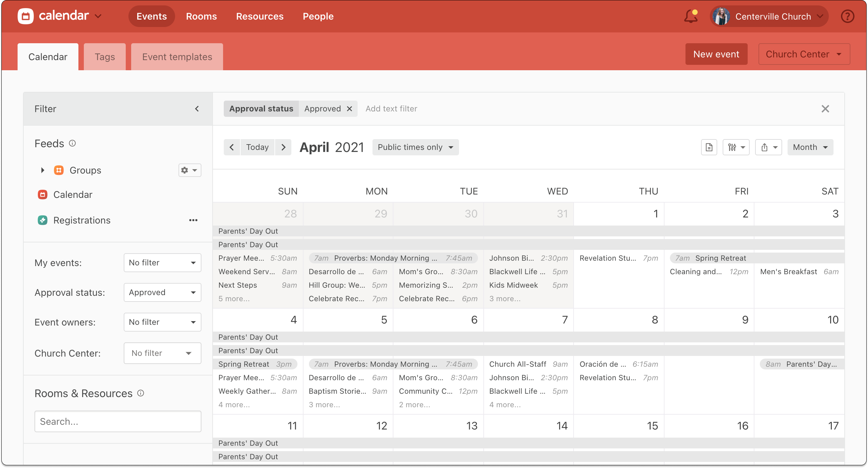Advance to next month with forward arrow
Image resolution: width=868 pixels, height=468 pixels.
tap(283, 147)
